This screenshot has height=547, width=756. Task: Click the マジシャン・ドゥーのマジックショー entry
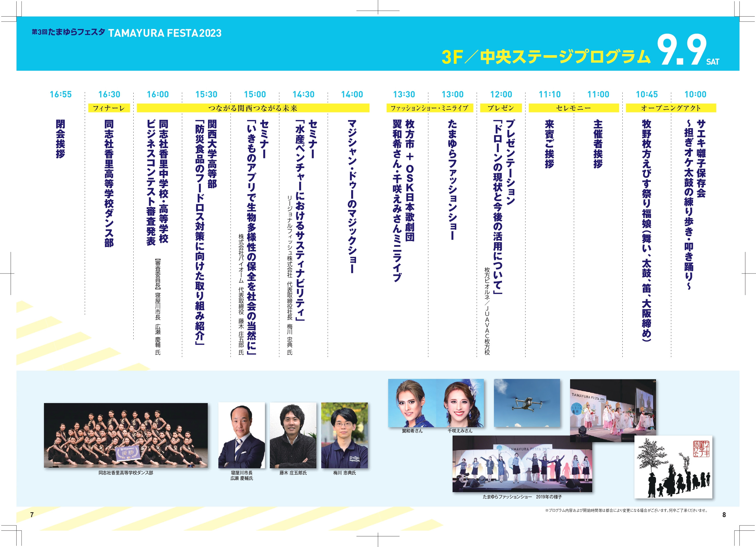click(352, 197)
